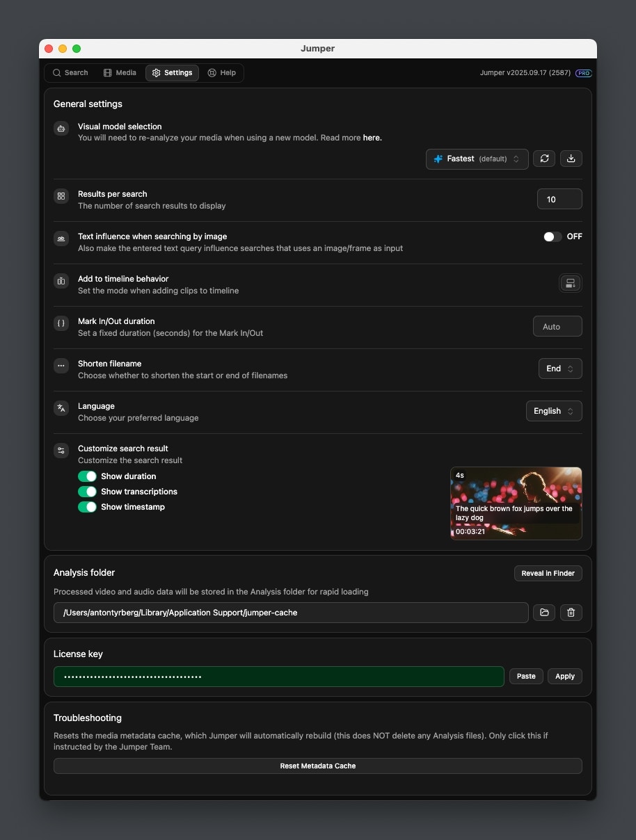Image resolution: width=636 pixels, height=840 pixels.
Task: Click the Troubleshooting heading
Action: pos(88,718)
